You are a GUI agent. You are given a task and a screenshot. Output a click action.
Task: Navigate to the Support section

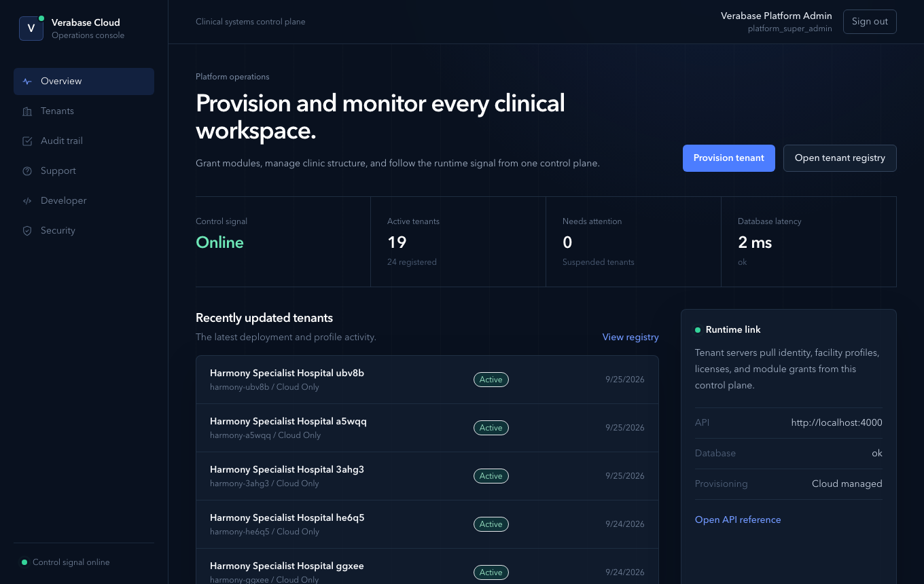[x=84, y=171]
